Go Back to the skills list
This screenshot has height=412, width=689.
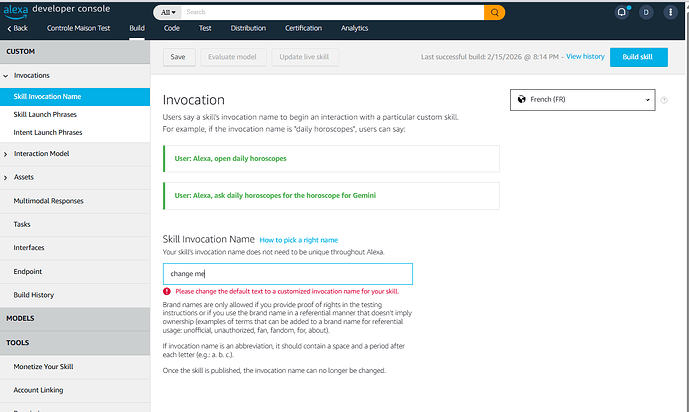[17, 28]
